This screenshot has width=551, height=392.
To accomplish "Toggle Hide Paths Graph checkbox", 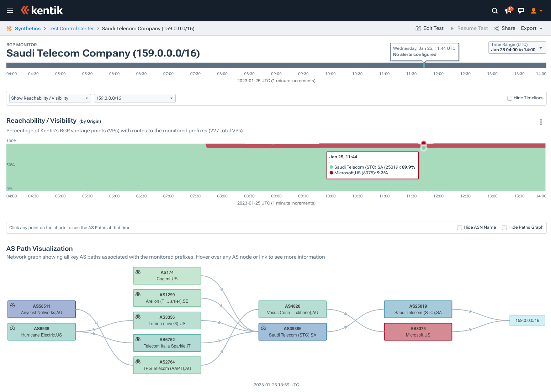I will click(504, 228).
